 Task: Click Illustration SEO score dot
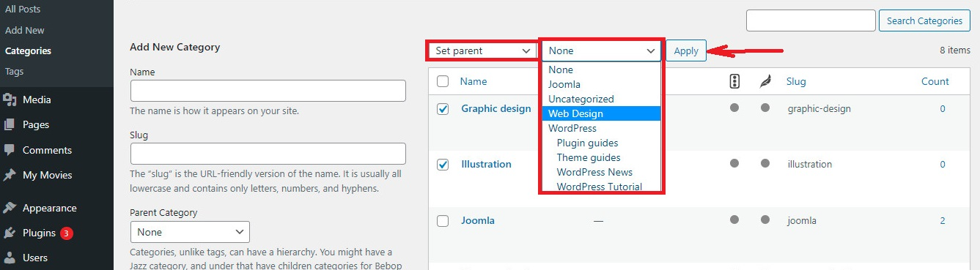[x=734, y=163]
